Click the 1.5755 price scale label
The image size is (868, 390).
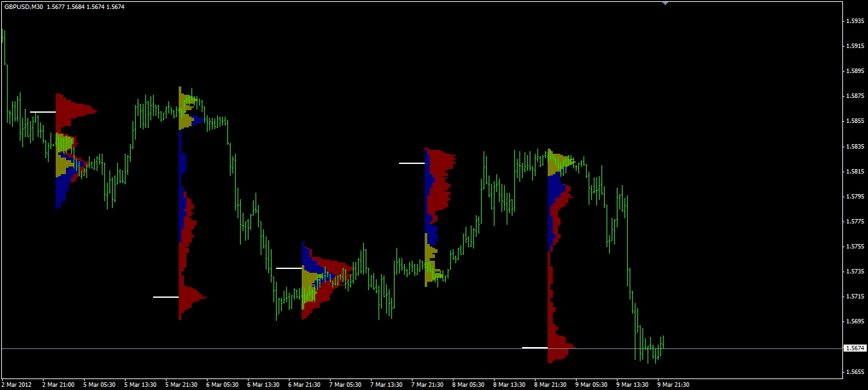point(854,246)
